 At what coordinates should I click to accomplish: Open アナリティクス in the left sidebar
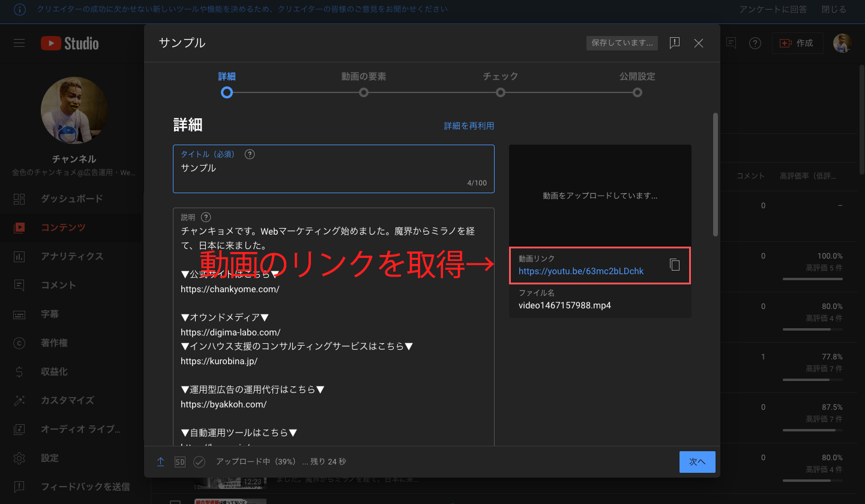(x=72, y=256)
